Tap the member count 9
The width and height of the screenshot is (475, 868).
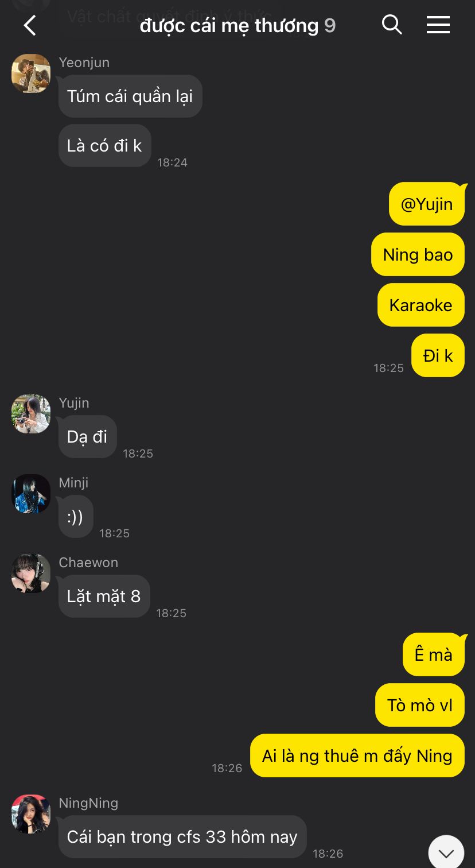(330, 25)
